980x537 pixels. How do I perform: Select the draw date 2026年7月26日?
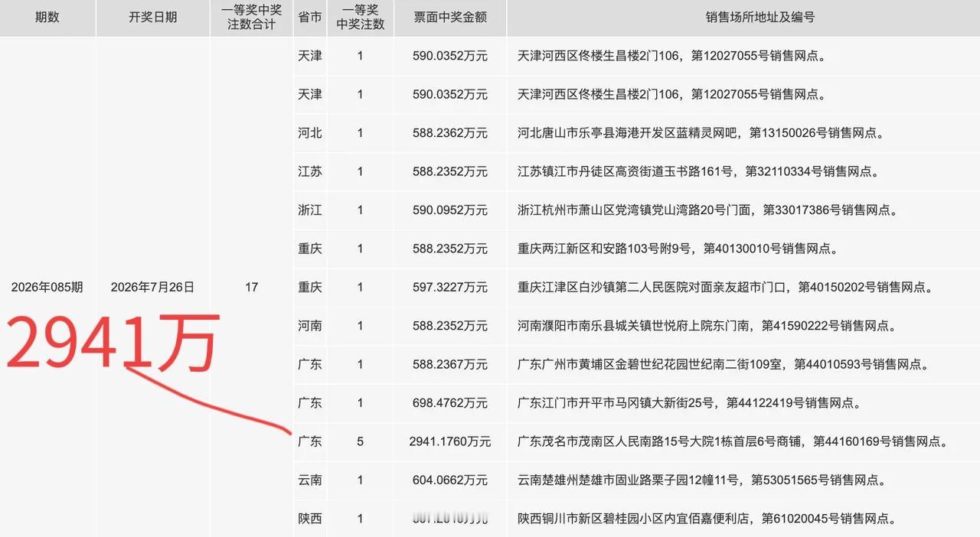(152, 288)
